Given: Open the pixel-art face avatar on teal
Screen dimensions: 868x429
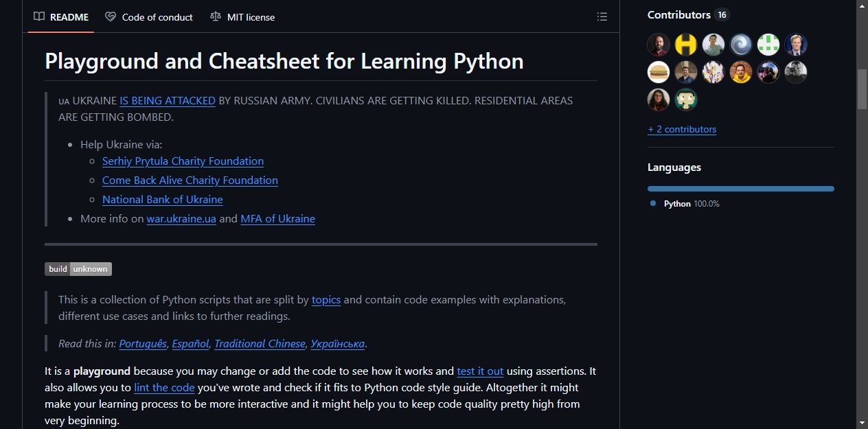Looking at the screenshot, I should [x=686, y=100].
